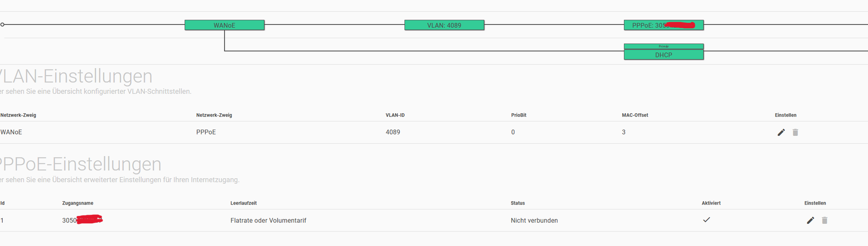Delete PPPoE entry 1 with the trash icon

coord(825,220)
